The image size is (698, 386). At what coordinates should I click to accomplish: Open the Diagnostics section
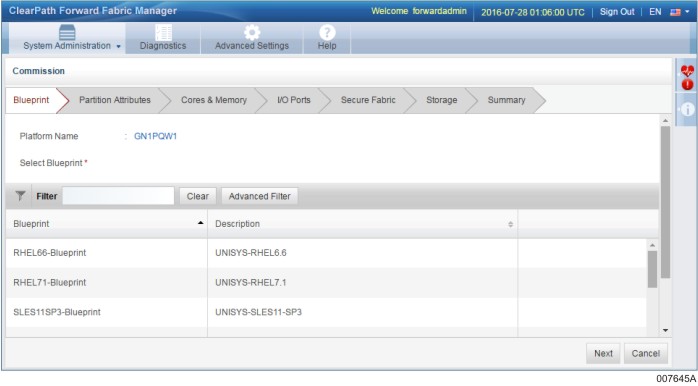click(163, 38)
